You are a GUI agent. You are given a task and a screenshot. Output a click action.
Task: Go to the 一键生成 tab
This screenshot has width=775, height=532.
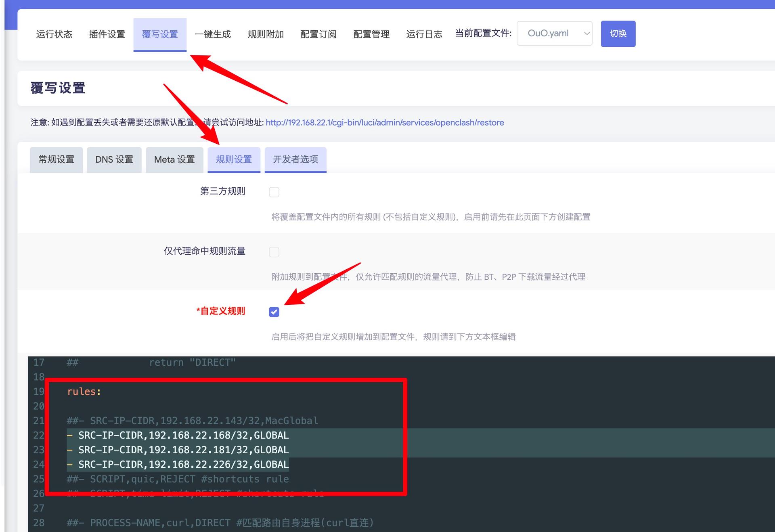coord(213,34)
